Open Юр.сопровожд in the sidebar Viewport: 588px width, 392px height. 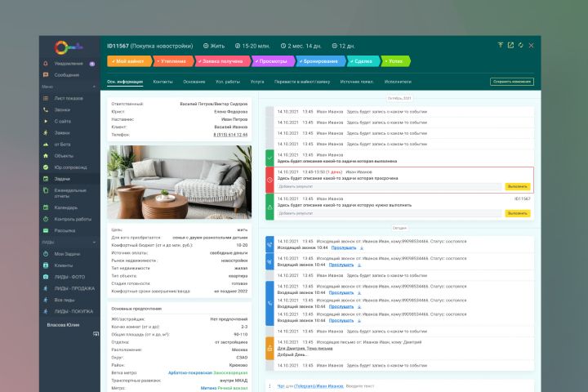coord(70,167)
